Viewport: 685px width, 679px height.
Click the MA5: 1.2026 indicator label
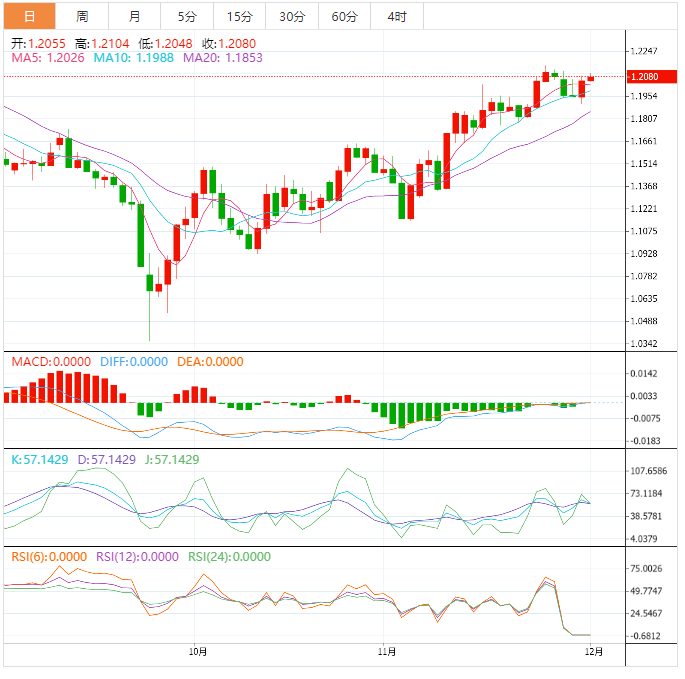pyautogui.click(x=48, y=58)
